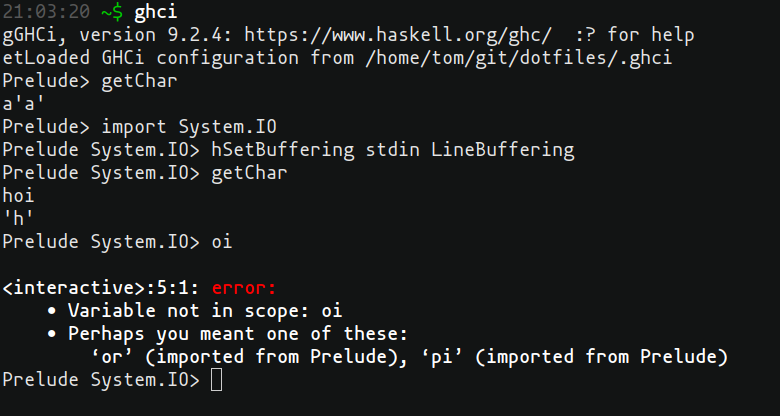Click the cursor at the last prompt
Viewport: 780px width, 416px height.
[x=218, y=380]
